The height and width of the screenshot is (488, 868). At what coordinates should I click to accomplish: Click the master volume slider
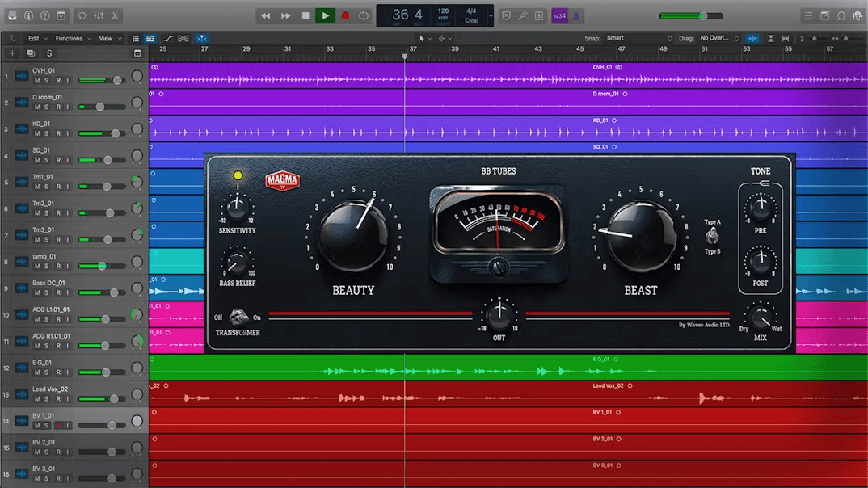(x=691, y=16)
